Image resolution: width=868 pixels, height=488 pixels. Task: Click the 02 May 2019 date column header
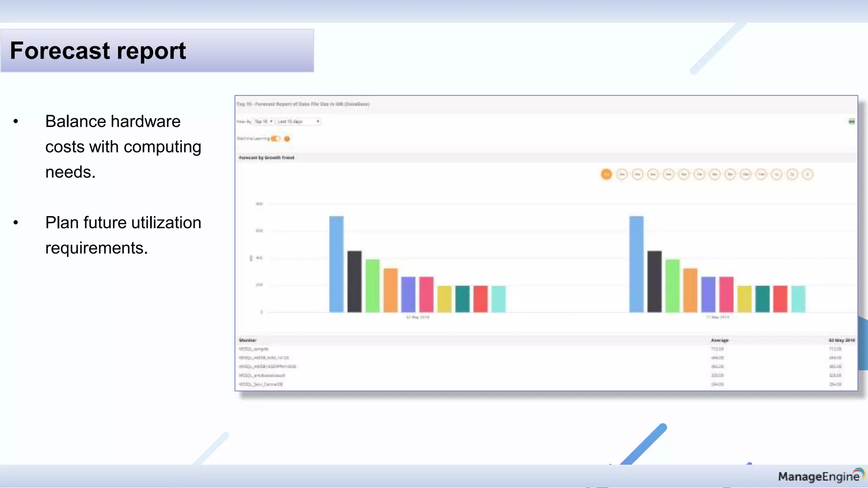(841, 340)
